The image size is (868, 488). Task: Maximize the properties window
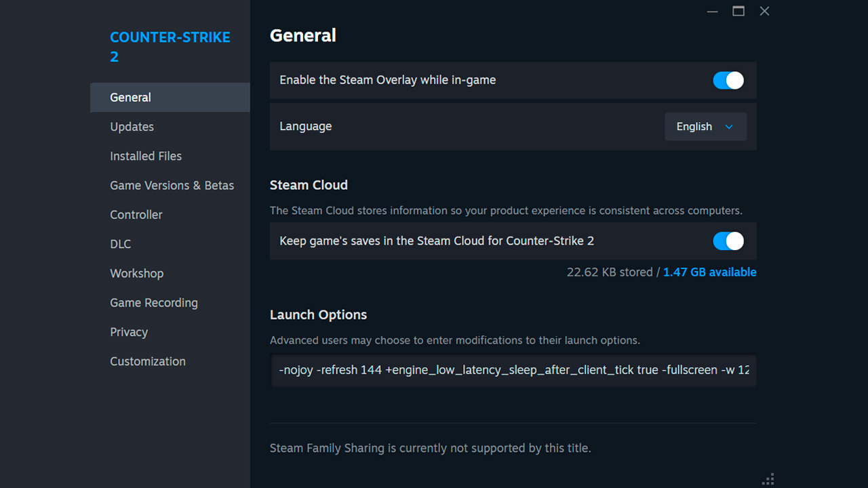point(738,12)
